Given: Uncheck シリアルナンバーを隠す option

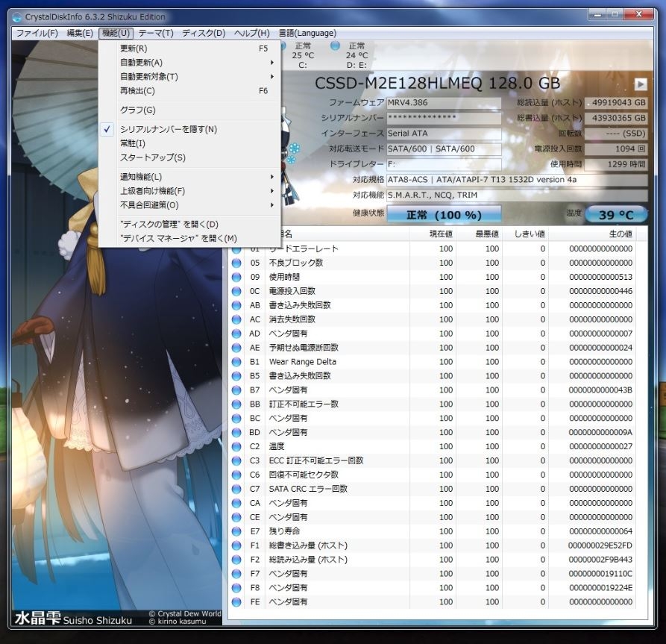Looking at the screenshot, I should pos(168,129).
